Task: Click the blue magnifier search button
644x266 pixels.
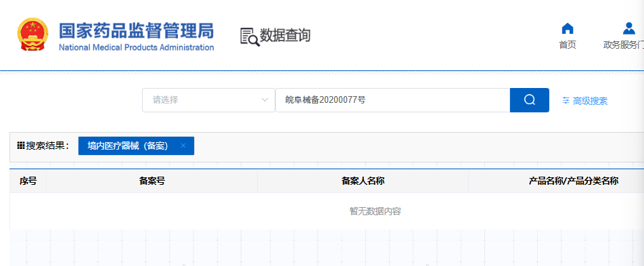Action: (x=530, y=100)
